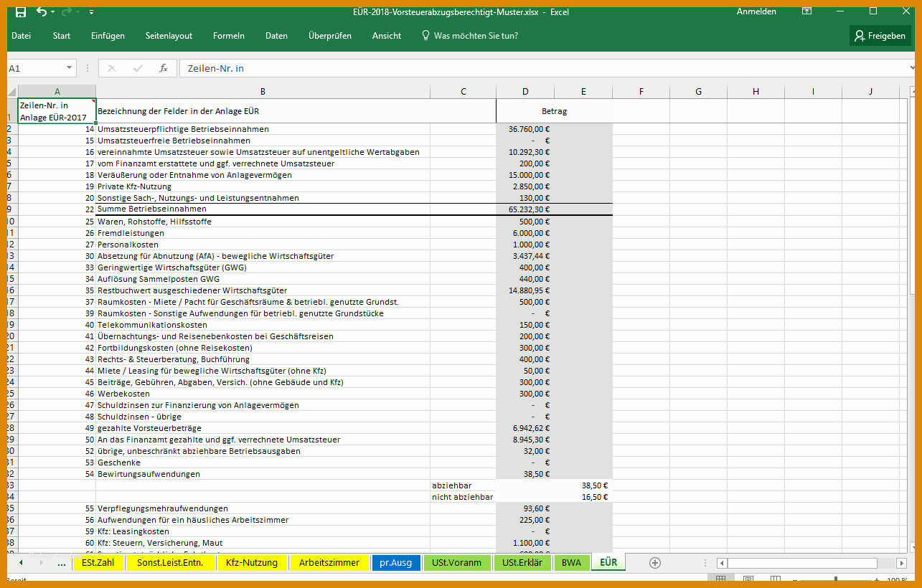The height and width of the screenshot is (588, 922).
Task: Open the Seitenlayout ribbon tab
Action: pyautogui.click(x=169, y=36)
